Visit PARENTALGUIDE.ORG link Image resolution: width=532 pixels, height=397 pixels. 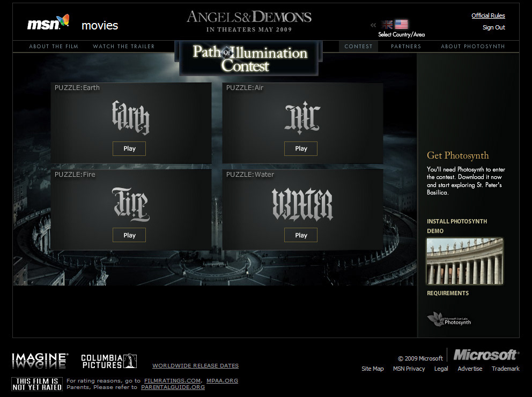pyautogui.click(x=173, y=387)
